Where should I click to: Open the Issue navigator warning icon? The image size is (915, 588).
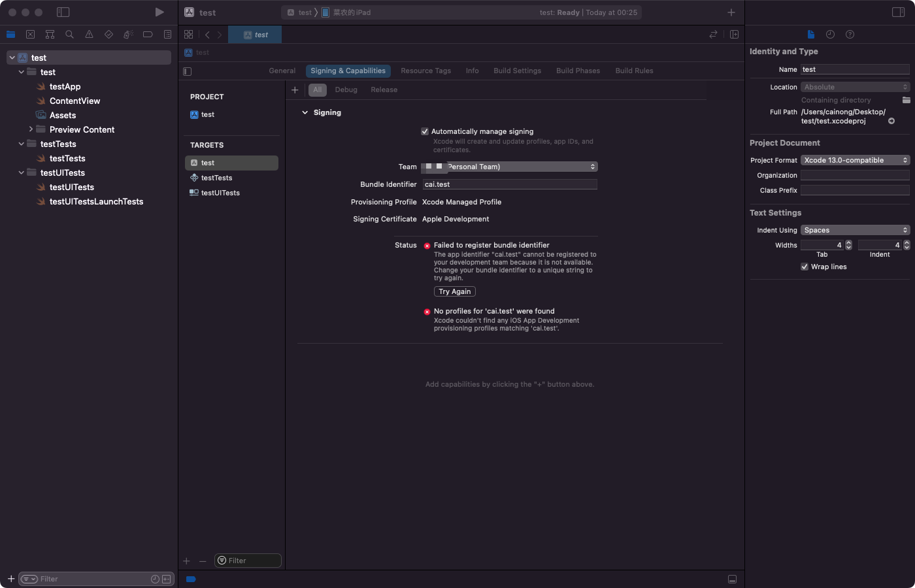pyautogui.click(x=89, y=35)
